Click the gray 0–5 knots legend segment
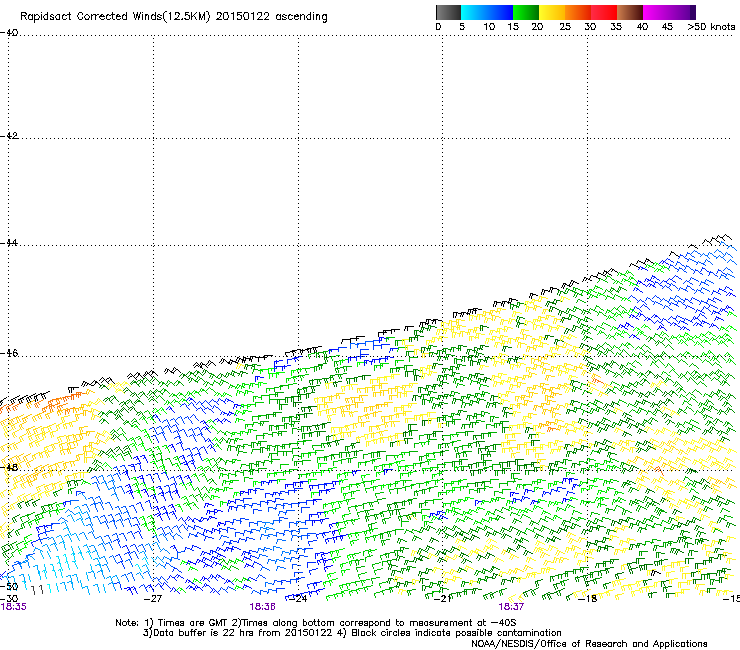This screenshot has width=740, height=650. tap(448, 12)
